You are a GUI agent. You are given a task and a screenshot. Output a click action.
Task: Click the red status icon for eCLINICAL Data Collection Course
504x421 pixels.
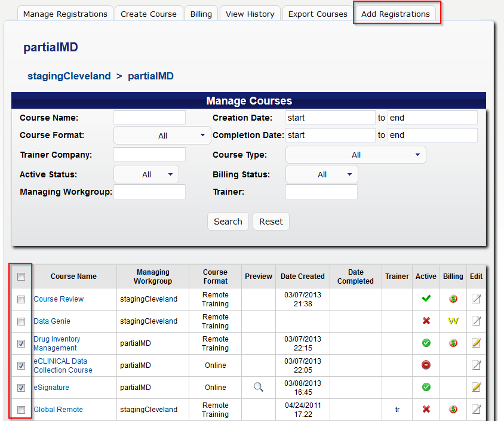click(426, 365)
